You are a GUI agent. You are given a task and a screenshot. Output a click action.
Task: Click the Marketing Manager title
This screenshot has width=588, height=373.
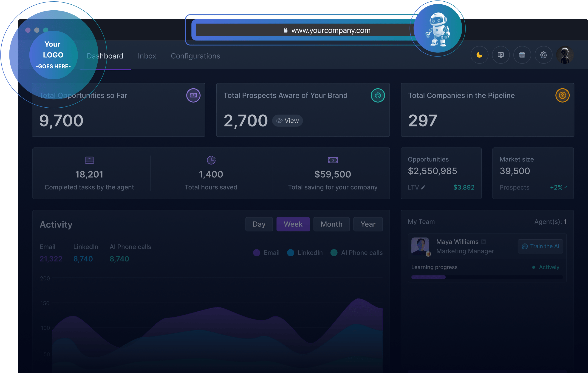(x=465, y=251)
